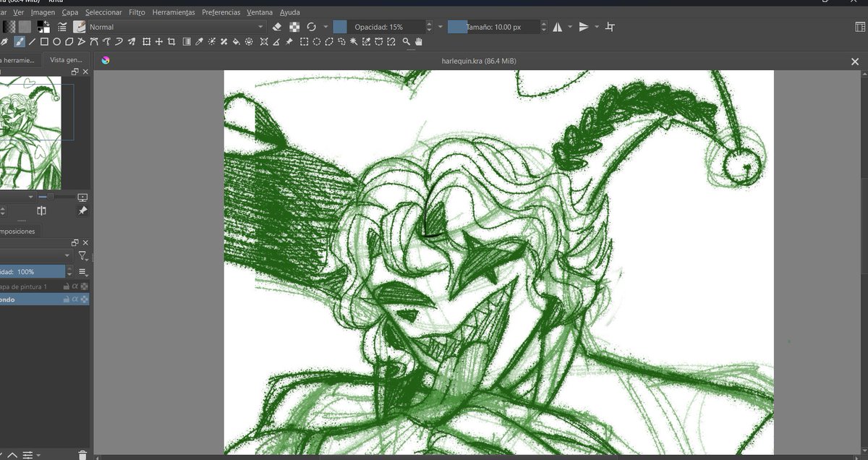This screenshot has height=460, width=868.
Task: Open the Imagen menu
Action: [x=43, y=12]
